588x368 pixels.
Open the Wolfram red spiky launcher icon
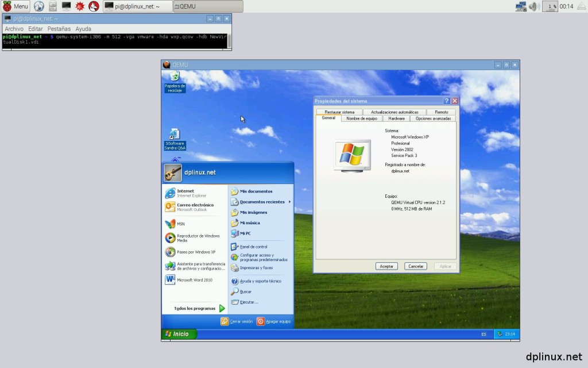80,6
